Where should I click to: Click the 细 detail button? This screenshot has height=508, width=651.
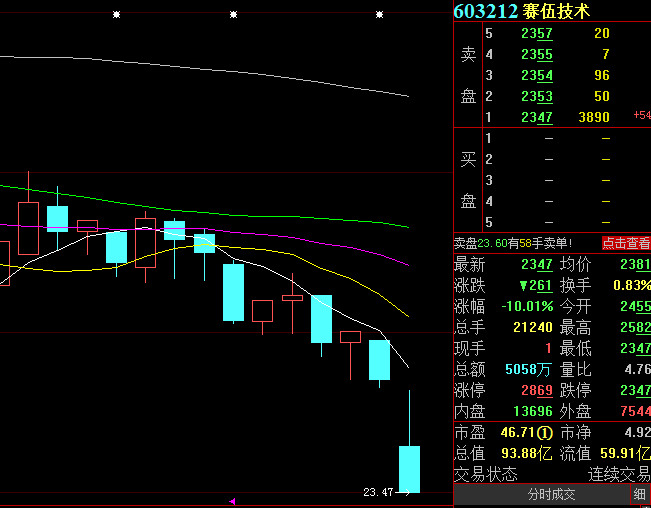click(x=639, y=495)
